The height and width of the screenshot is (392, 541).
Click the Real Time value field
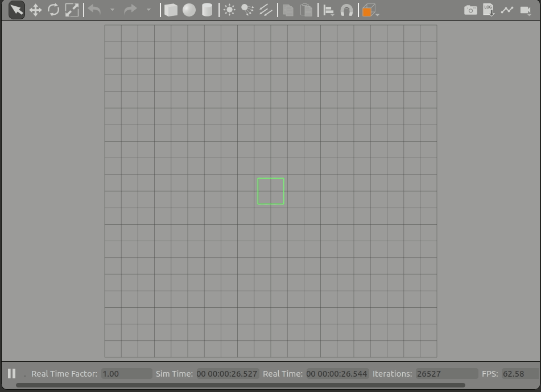point(337,374)
